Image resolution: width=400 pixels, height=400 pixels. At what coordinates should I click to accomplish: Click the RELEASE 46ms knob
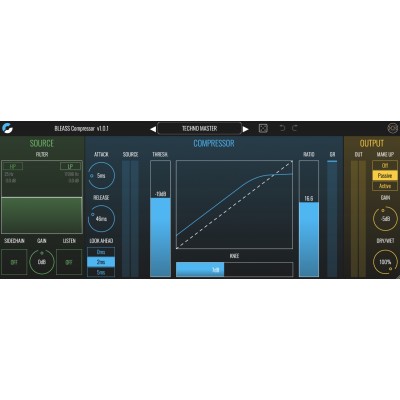[x=101, y=219]
